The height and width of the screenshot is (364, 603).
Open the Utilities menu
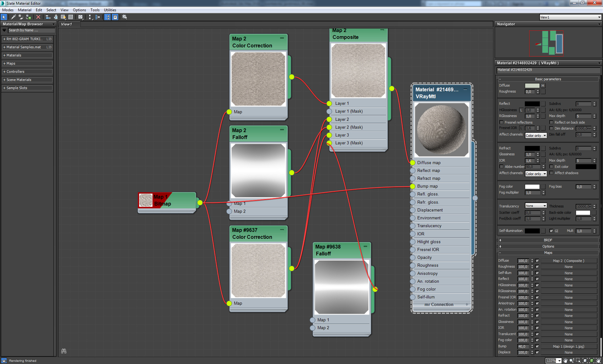[110, 9]
